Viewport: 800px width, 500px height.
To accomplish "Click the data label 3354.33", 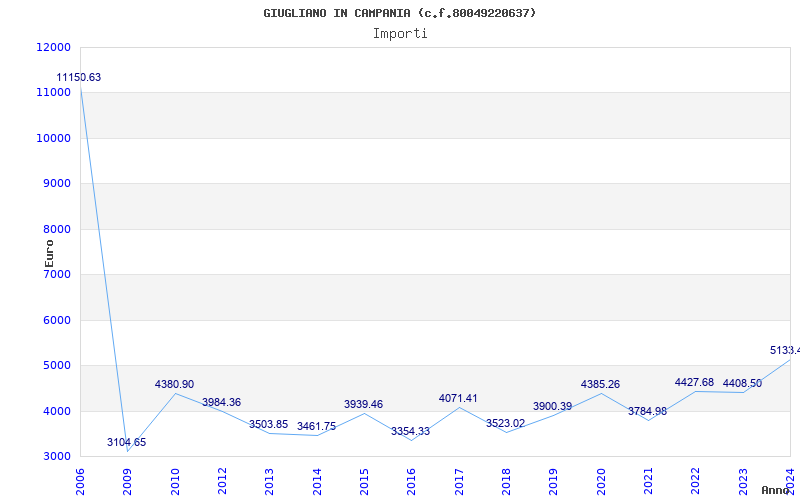I will (x=410, y=432).
